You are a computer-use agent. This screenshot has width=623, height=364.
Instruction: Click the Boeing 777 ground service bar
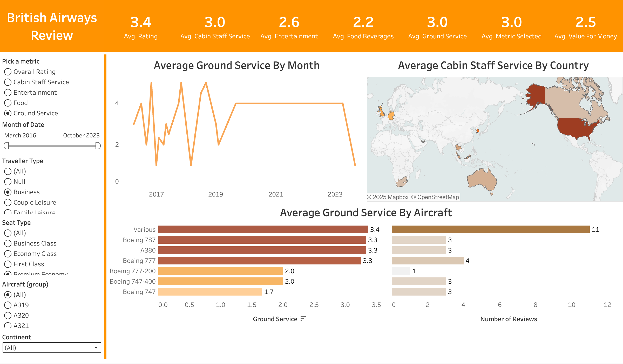(x=259, y=261)
